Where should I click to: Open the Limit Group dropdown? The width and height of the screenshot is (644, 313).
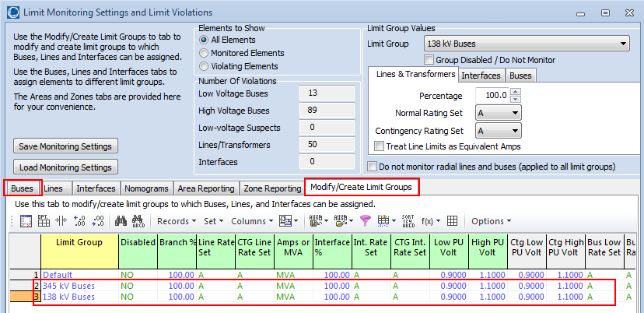tap(527, 43)
